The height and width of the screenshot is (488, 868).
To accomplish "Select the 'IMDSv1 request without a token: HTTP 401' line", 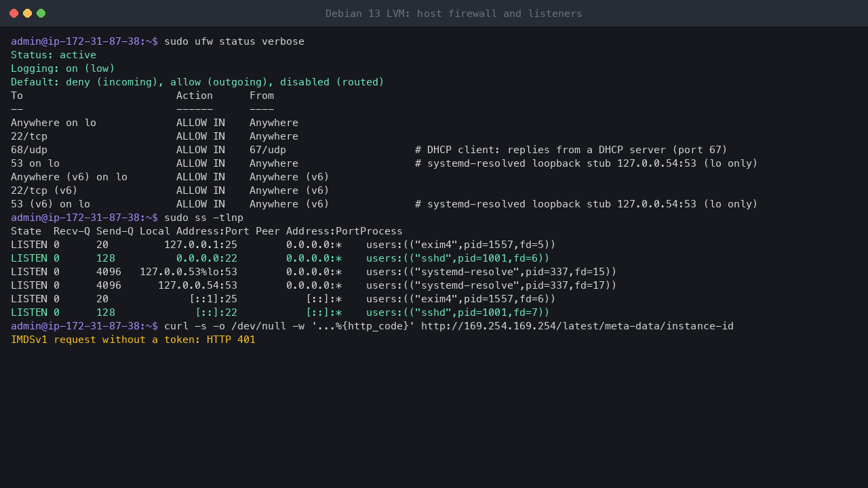I will point(133,340).
